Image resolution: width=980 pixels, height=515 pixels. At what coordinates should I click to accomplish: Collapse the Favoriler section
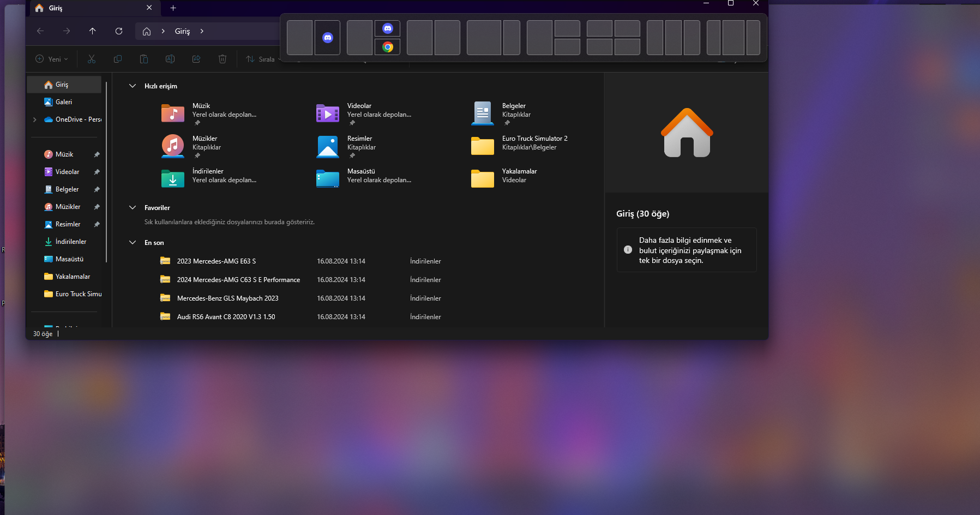(x=133, y=208)
